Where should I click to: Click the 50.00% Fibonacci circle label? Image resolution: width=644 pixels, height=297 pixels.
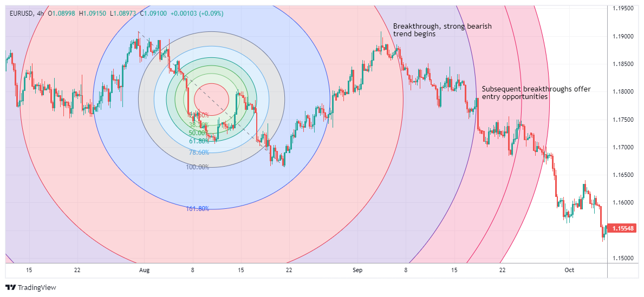[199, 133]
